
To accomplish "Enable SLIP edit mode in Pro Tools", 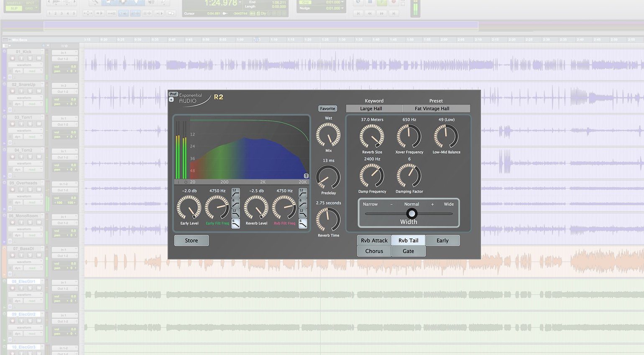I will 15,8.
